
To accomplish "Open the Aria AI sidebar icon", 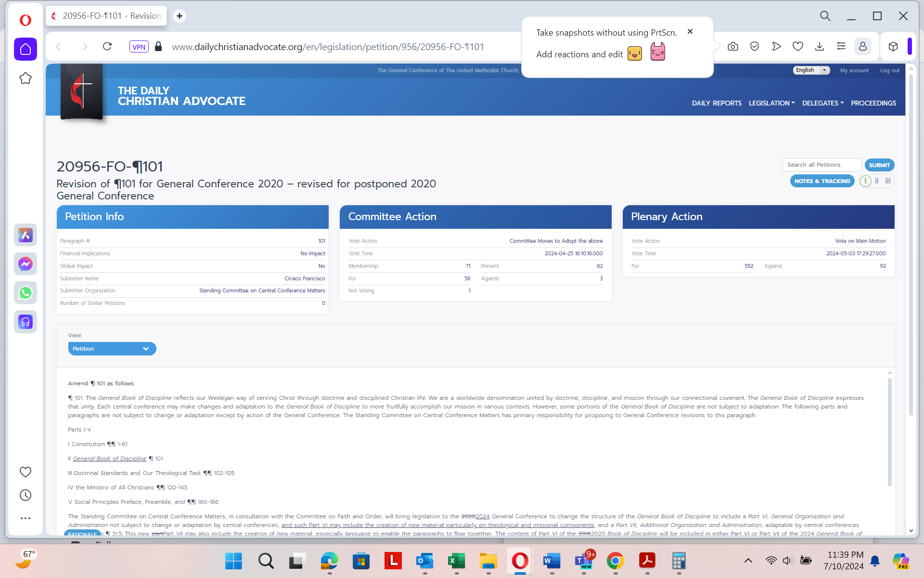I will [x=26, y=235].
